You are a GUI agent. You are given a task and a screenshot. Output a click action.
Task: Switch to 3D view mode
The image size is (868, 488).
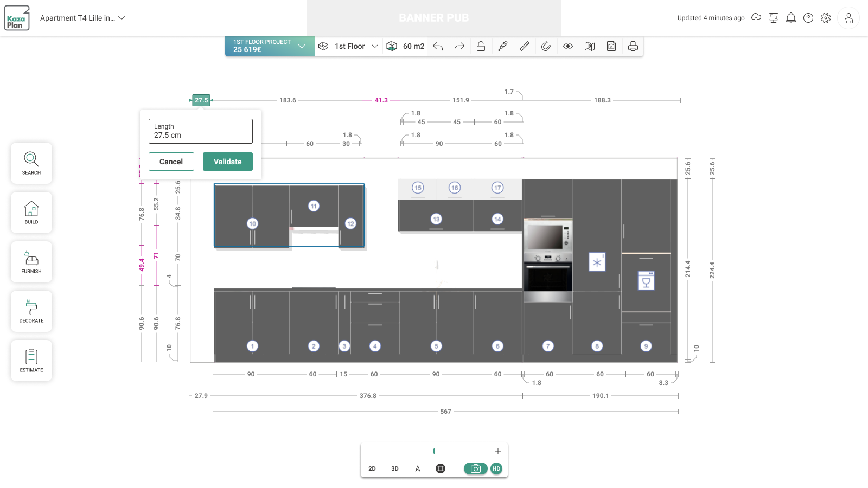coord(395,468)
